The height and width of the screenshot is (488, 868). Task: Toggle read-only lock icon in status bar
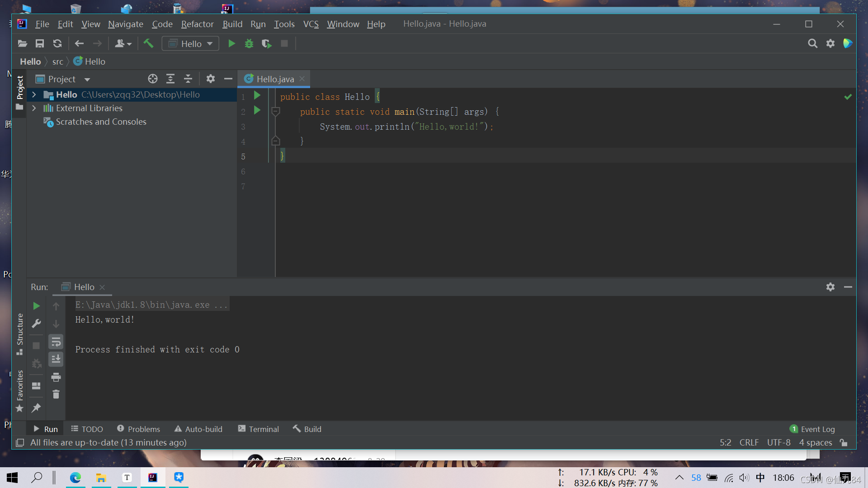coord(844,442)
